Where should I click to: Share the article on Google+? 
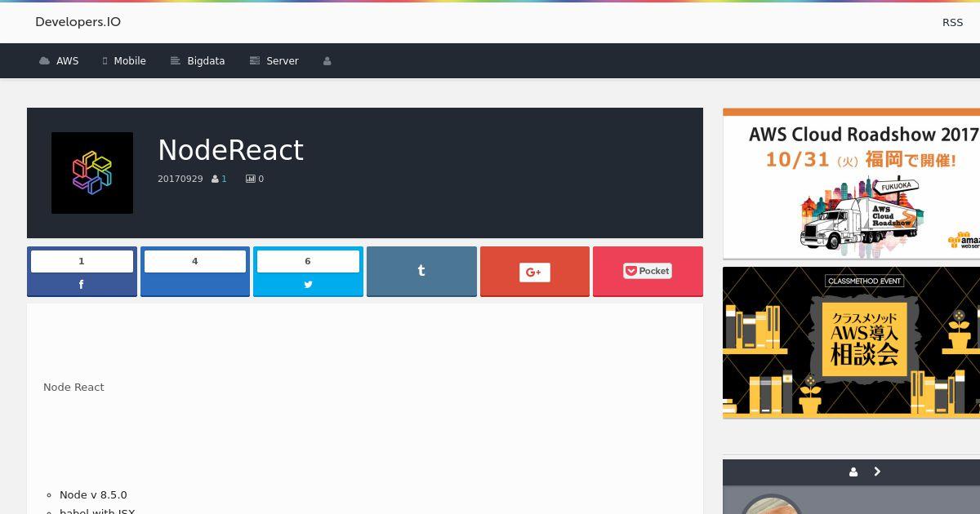(535, 272)
